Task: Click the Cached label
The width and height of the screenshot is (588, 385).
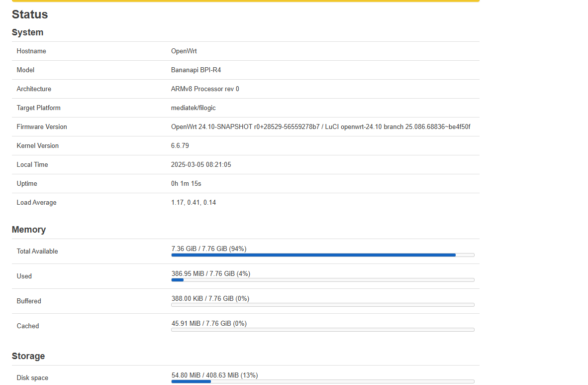Action: click(x=28, y=326)
